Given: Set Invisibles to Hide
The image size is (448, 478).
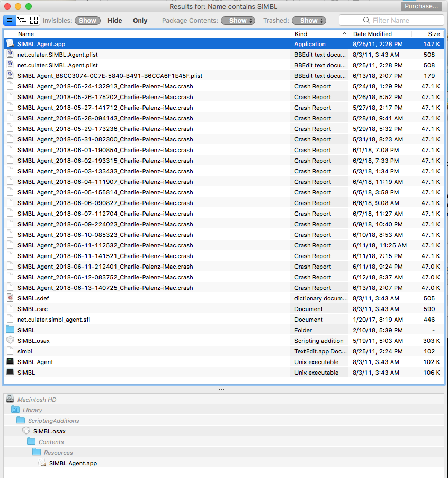Looking at the screenshot, I should click(x=115, y=21).
